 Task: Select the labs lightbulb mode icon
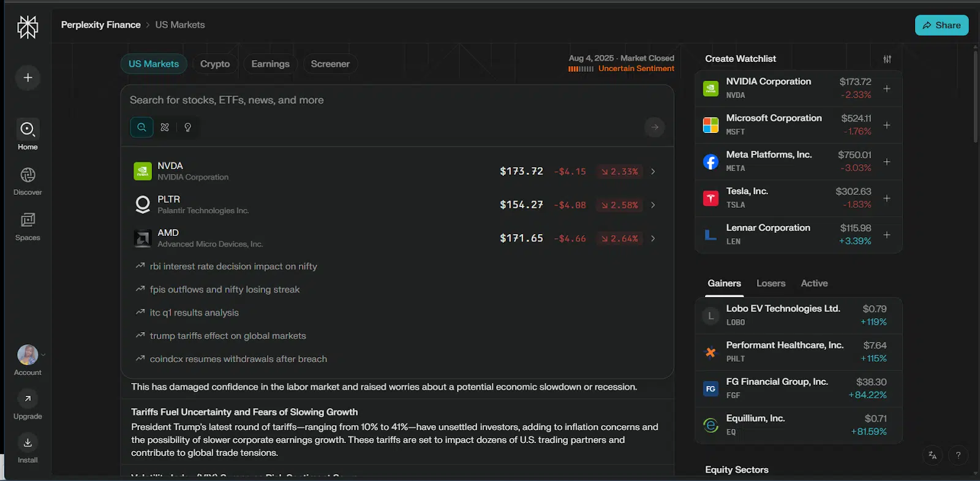tap(188, 127)
